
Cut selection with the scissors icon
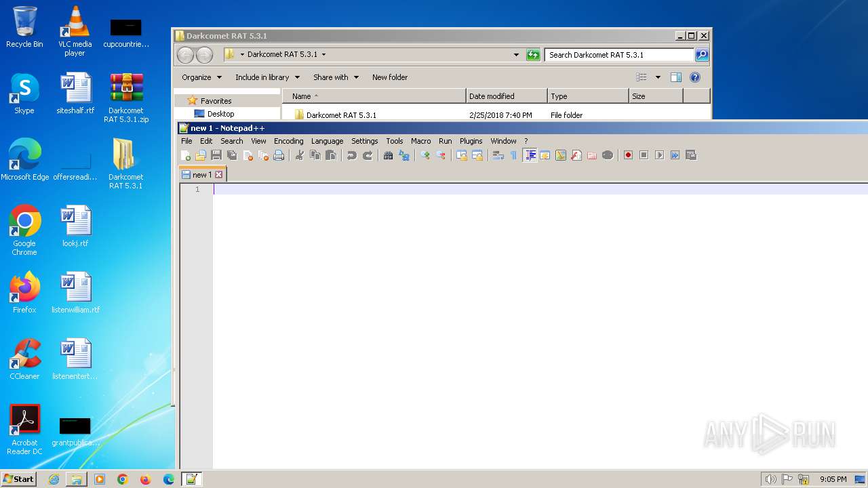click(299, 155)
